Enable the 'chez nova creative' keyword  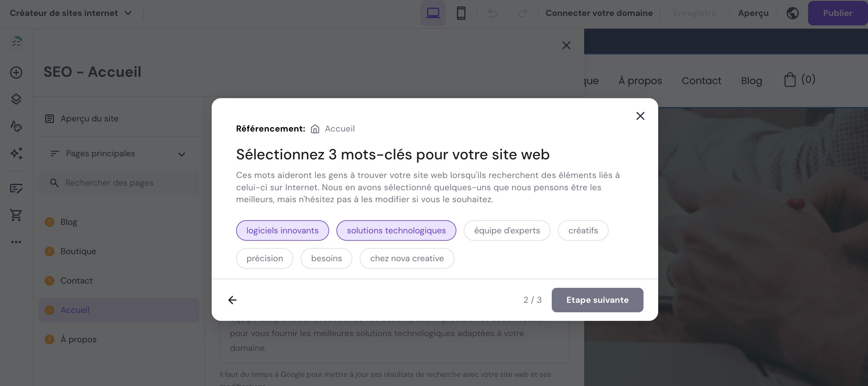pos(407,258)
